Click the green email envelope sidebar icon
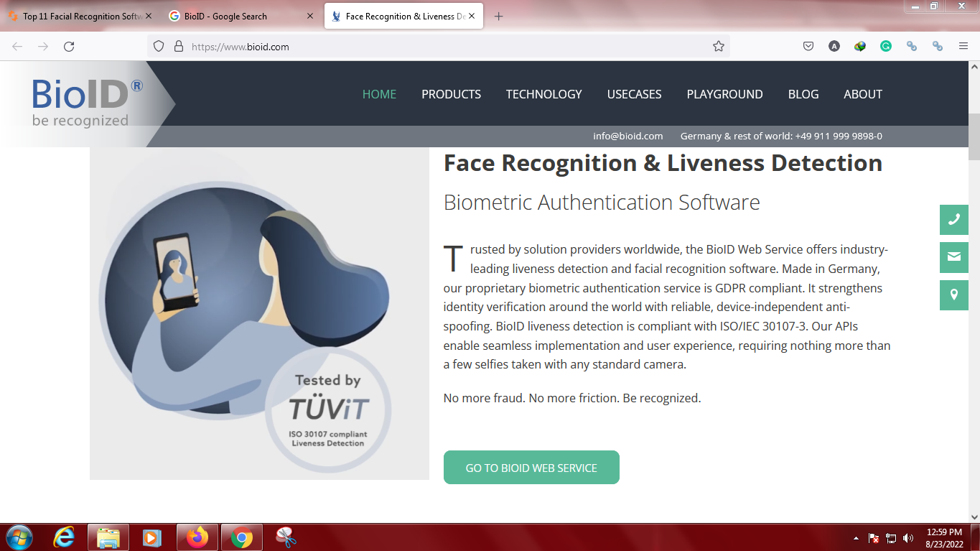The height and width of the screenshot is (551, 980). 954,257
